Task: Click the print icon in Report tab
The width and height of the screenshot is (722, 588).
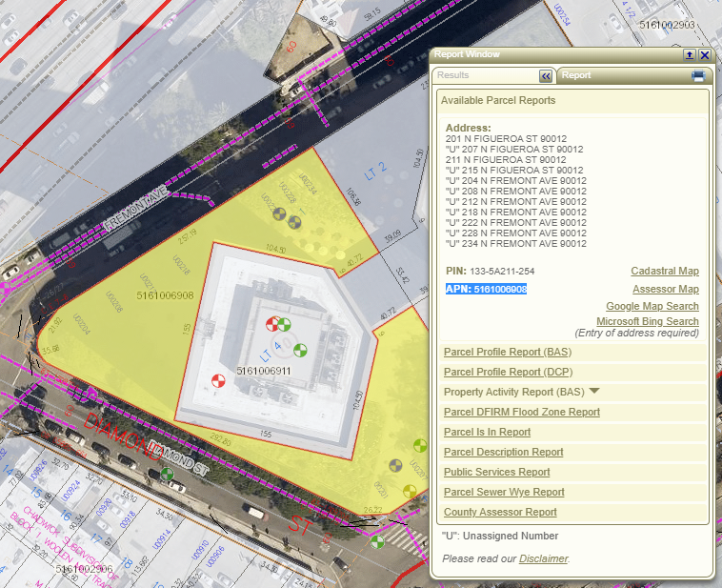Action: pyautogui.click(x=698, y=75)
